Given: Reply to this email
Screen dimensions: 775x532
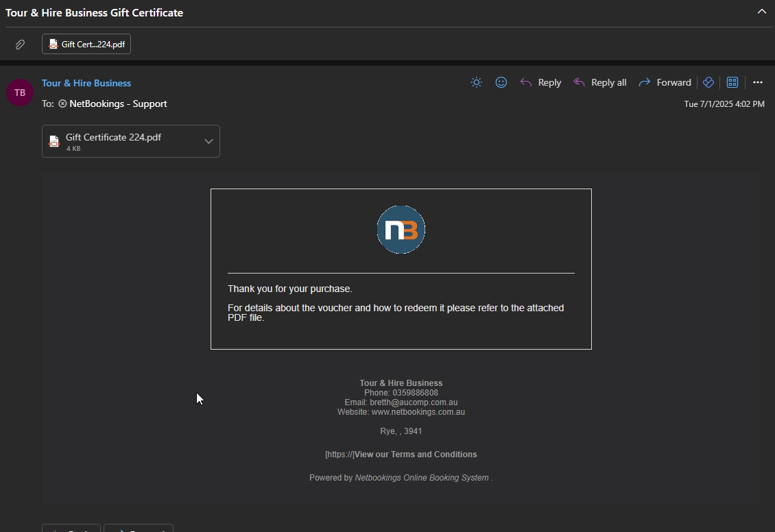Looking at the screenshot, I should (540, 82).
